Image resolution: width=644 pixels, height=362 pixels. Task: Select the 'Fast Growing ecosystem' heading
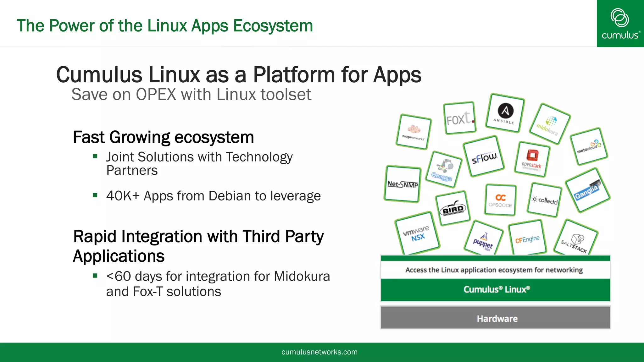pos(164,137)
